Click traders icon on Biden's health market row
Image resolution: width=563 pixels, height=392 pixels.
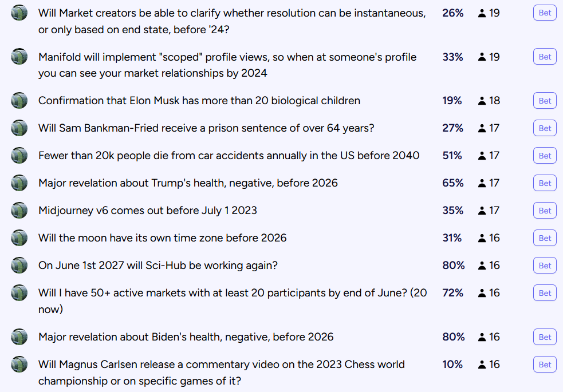(482, 337)
